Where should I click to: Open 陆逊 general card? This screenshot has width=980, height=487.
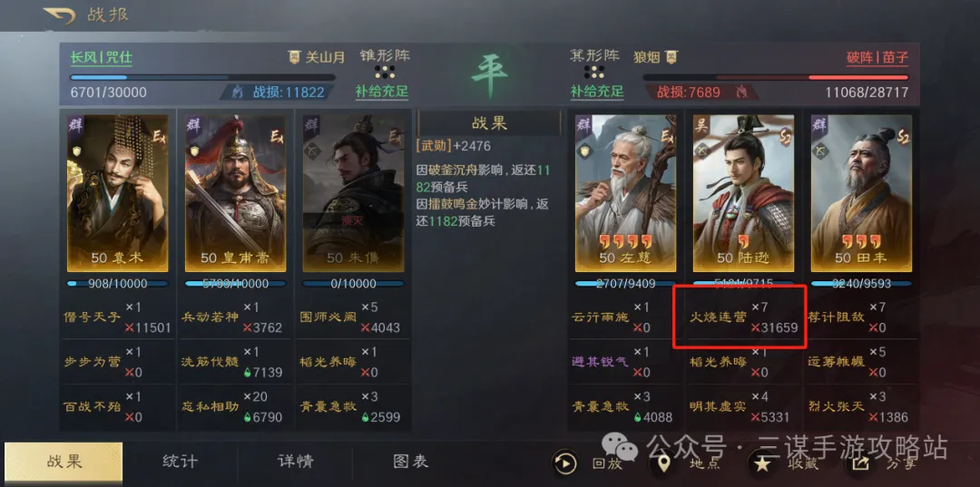point(743,193)
